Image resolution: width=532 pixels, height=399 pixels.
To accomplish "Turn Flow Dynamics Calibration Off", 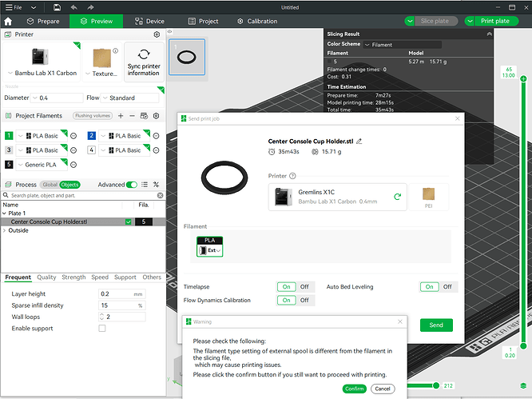I will coord(304,300).
